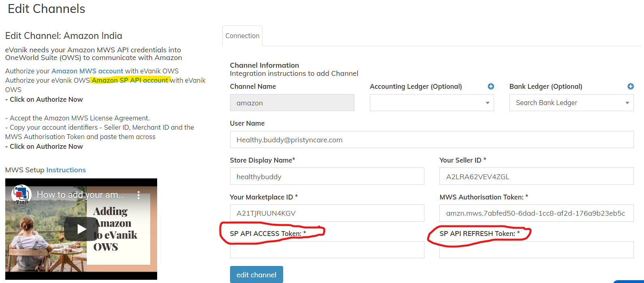Open the Amazon MWS account link

[87, 71]
